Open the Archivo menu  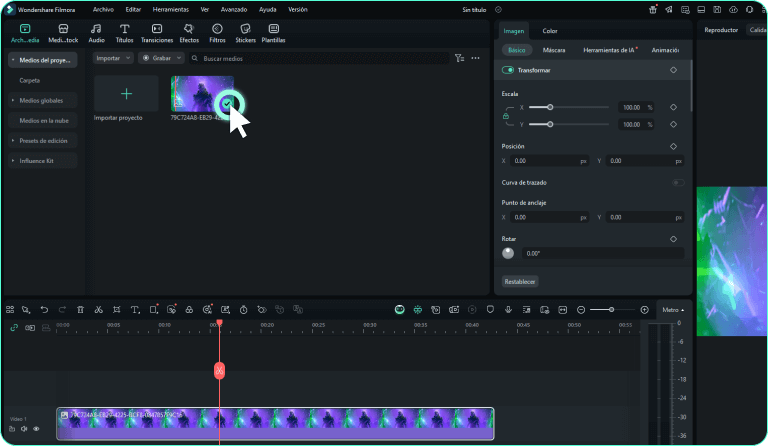[103, 9]
